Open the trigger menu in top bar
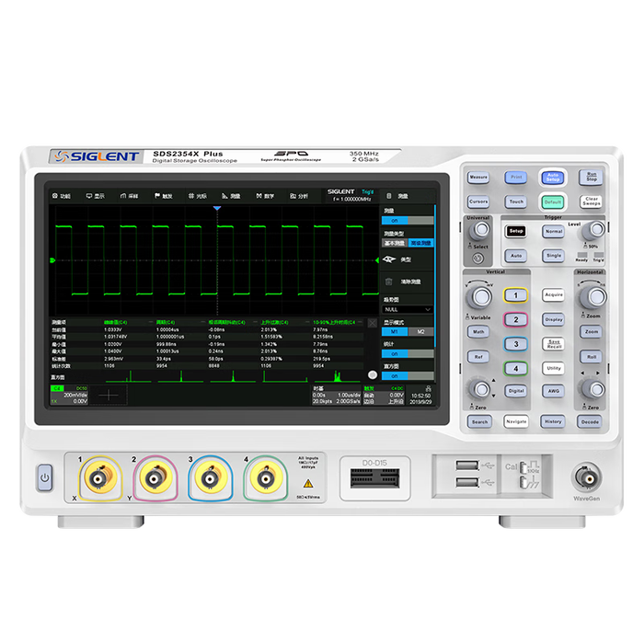Screen dimensions: 644x644 pyautogui.click(x=163, y=196)
